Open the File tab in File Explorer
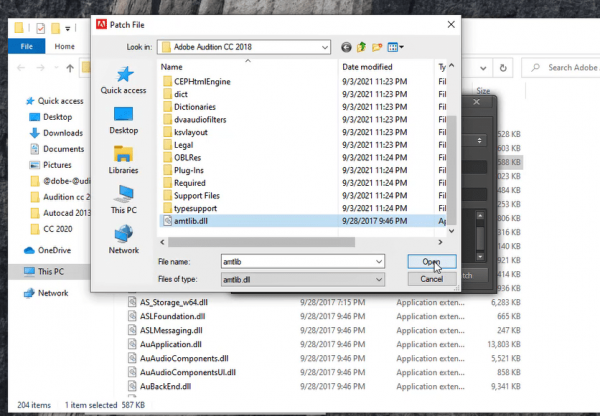Image resolution: width=600 pixels, height=416 pixels. (26, 46)
